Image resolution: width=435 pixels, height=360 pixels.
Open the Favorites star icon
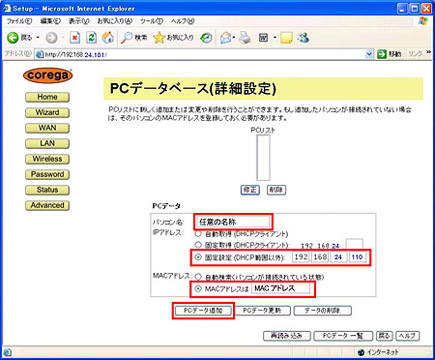coord(159,38)
